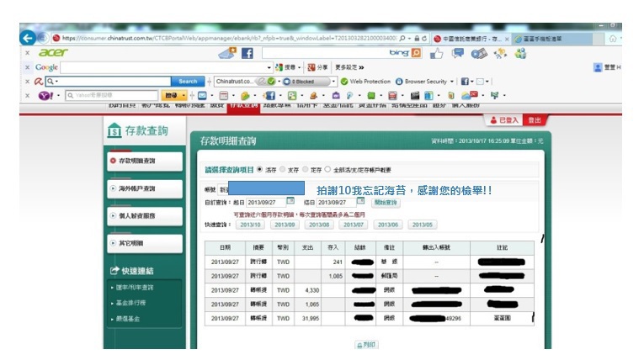The height and width of the screenshot is (360, 644).
Task: Click the Facebook icon in acer toolbar
Action: (247, 52)
